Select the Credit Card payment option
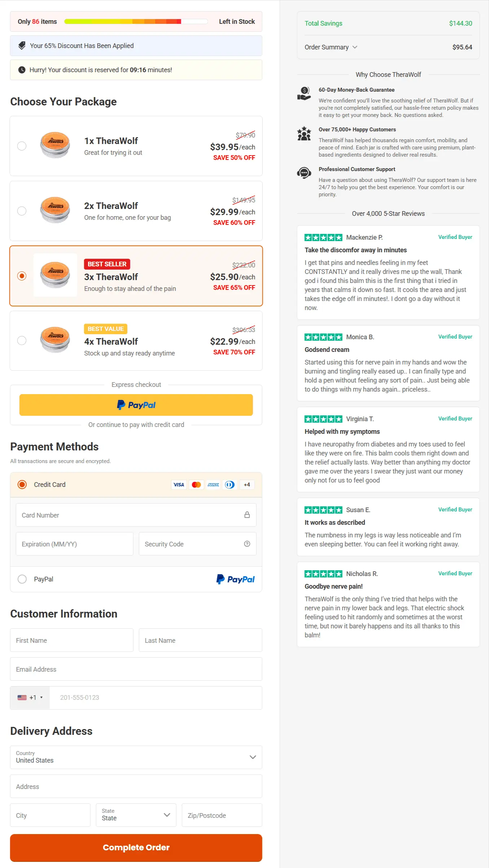 22,484
